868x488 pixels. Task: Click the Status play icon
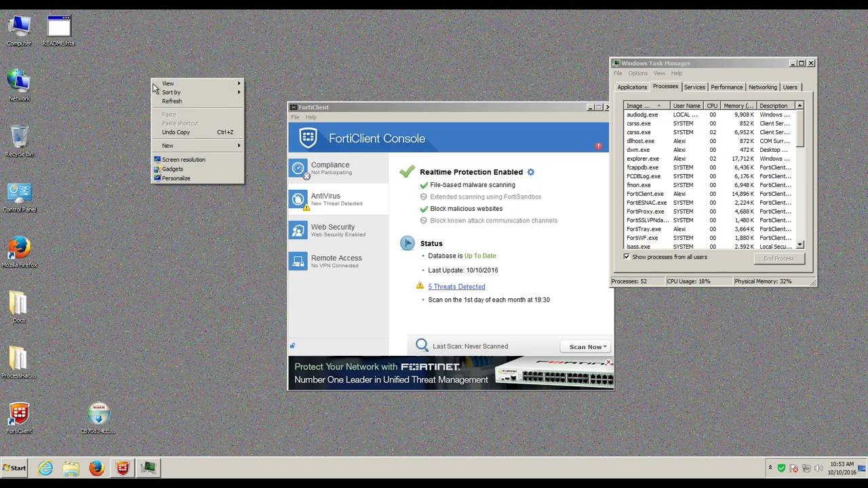click(407, 243)
